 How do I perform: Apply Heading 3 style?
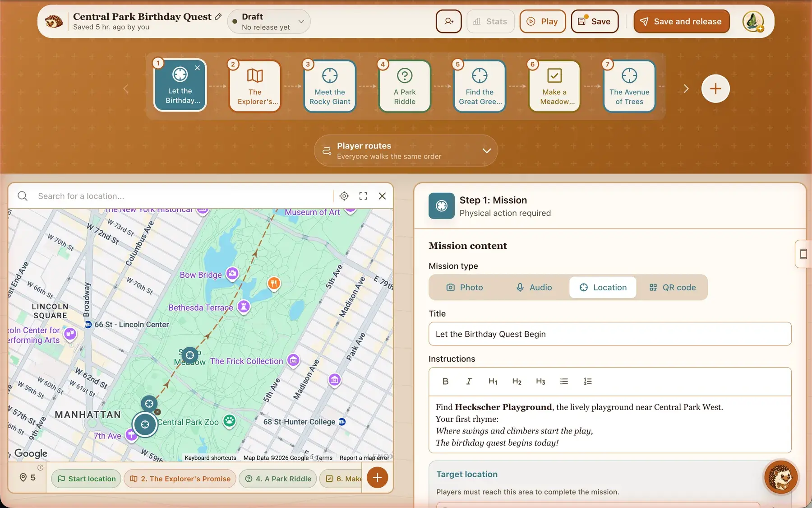pos(540,382)
